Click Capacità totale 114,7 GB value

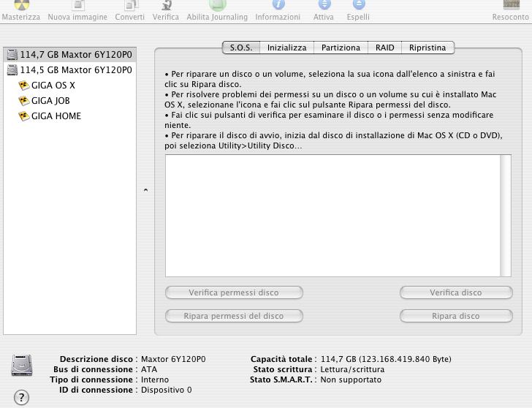[386, 359]
